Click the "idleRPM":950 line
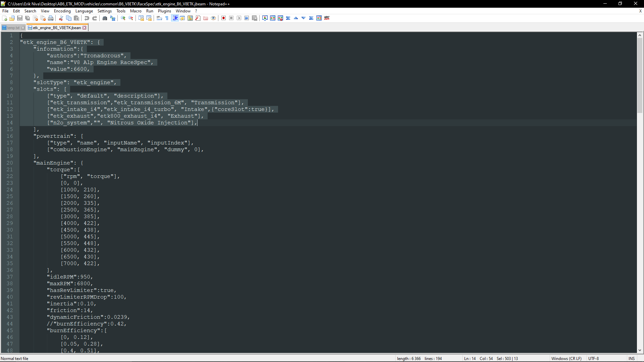 pyautogui.click(x=70, y=277)
